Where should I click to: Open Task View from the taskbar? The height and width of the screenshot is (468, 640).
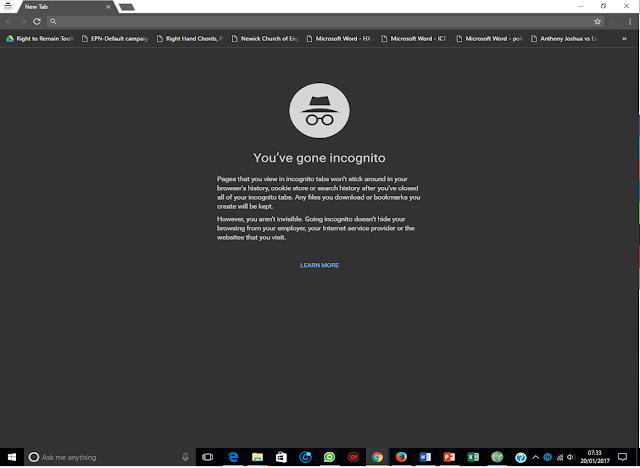tap(208, 457)
